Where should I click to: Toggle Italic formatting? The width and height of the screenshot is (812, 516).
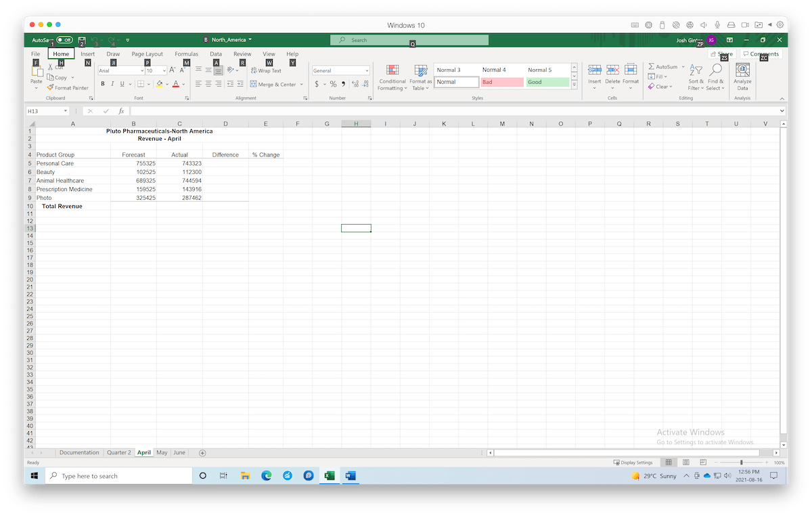pos(112,84)
